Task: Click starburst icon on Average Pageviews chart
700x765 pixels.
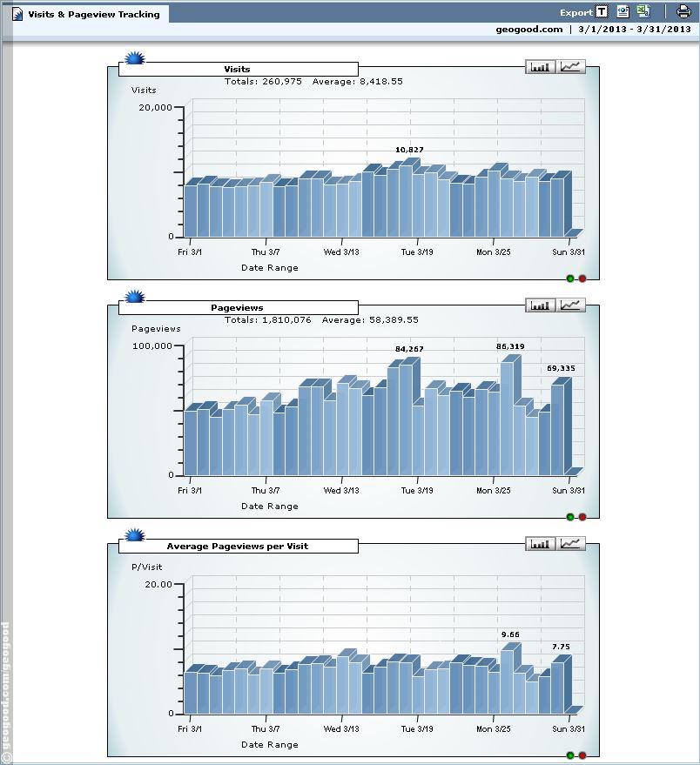Action: tap(134, 536)
